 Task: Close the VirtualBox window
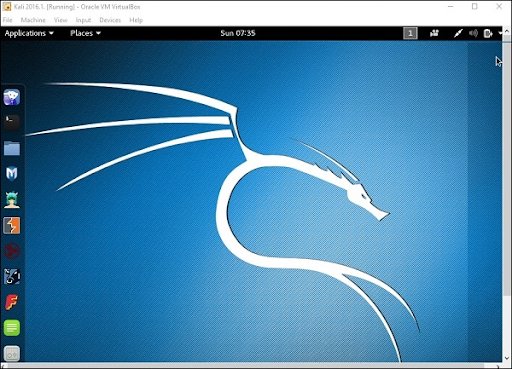499,7
